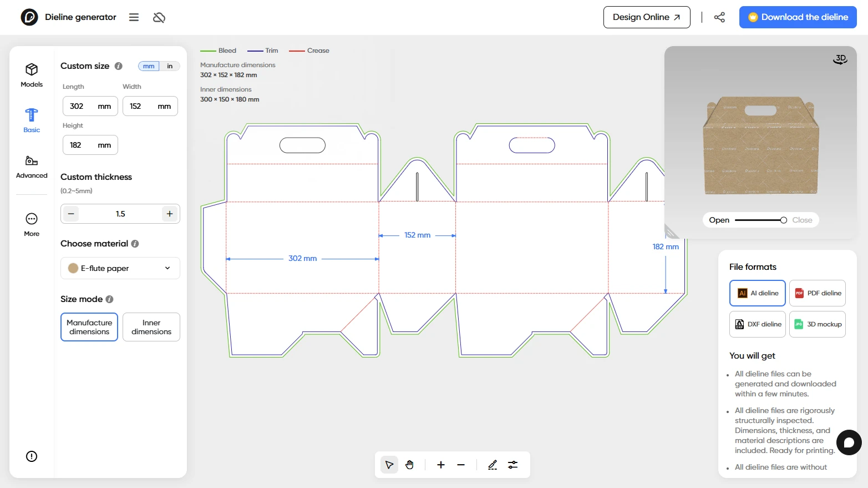
Task: Open the Advanced tab in sidebar
Action: click(x=32, y=167)
